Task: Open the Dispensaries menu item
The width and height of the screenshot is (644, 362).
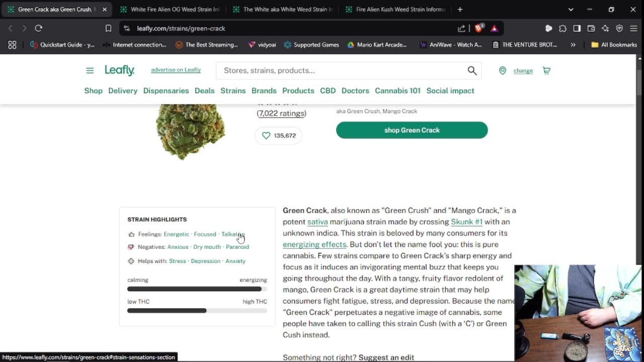Action: pos(166,90)
